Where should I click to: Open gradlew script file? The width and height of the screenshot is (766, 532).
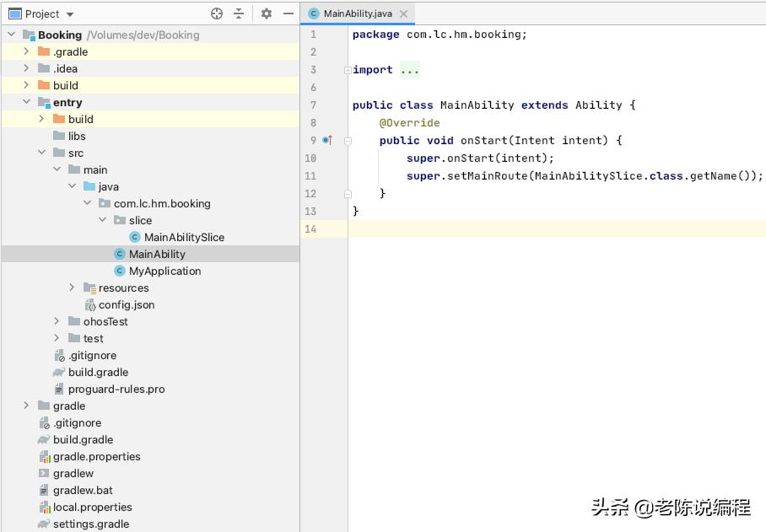click(x=73, y=474)
